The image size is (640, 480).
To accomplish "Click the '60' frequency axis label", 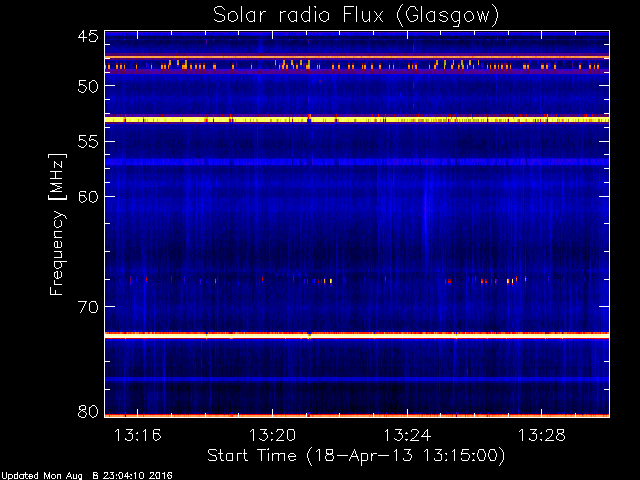I will click(x=88, y=197).
